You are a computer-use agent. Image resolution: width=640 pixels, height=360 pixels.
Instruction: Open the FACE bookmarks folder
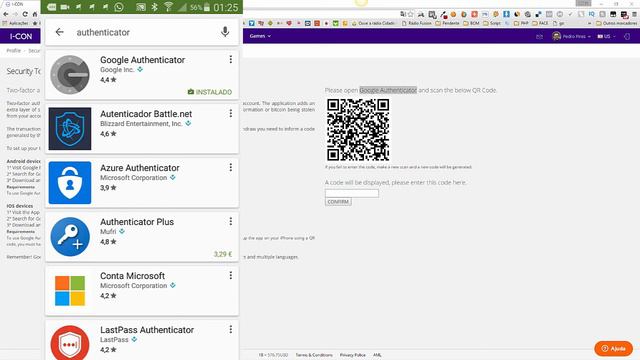540,23
